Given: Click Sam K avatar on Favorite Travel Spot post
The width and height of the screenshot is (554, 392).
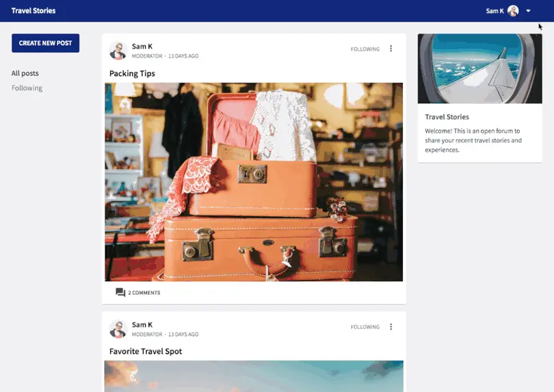Looking at the screenshot, I should tap(118, 329).
